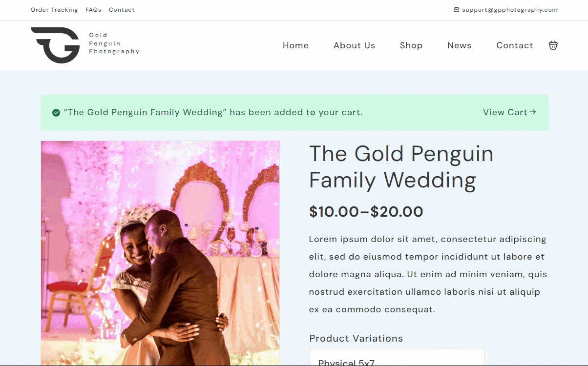Go to the Home menu item
This screenshot has width=588, height=366.
[x=295, y=45]
